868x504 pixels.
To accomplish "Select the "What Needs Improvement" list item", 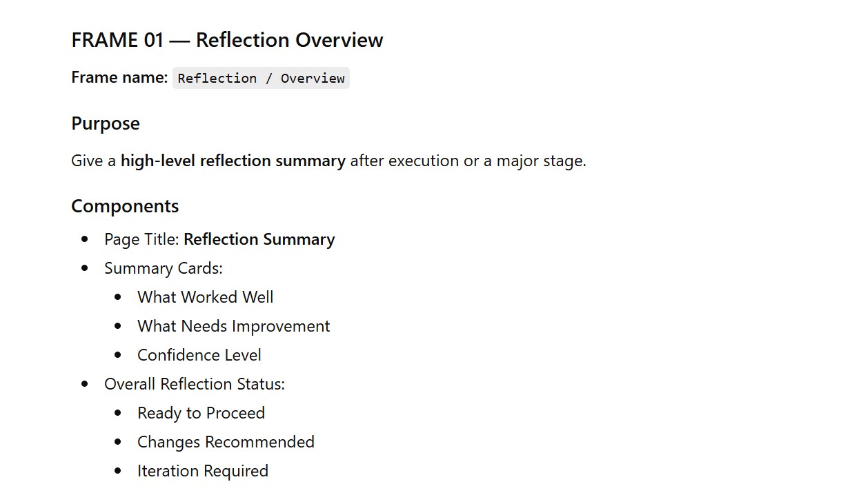I will 233,326.
